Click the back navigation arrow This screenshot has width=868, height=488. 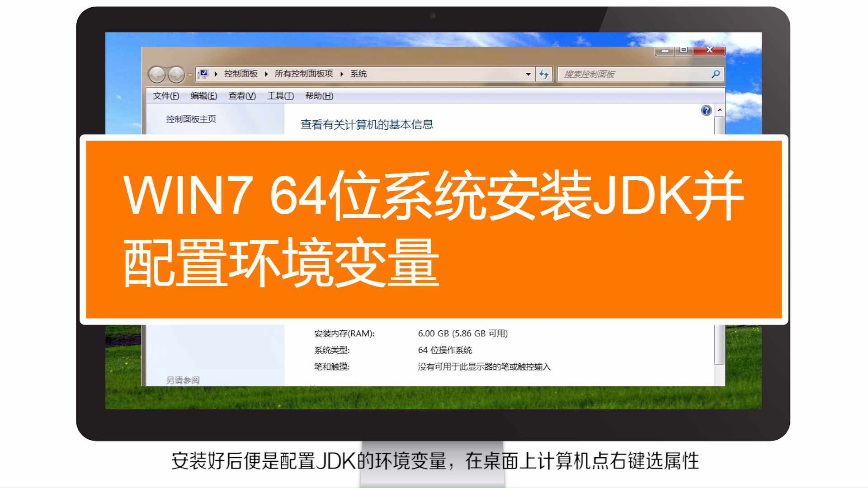click(157, 74)
